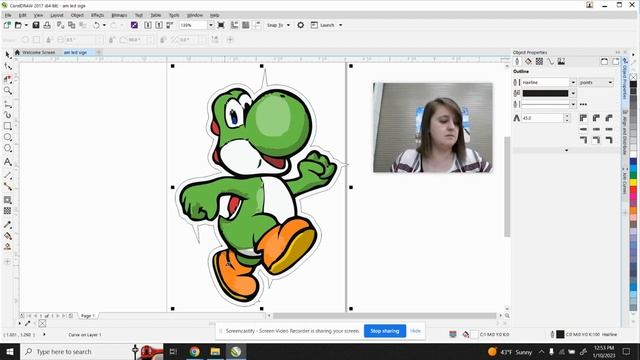640x360 pixels.
Task: Select the Polygon tool
Action: [x=8, y=148]
